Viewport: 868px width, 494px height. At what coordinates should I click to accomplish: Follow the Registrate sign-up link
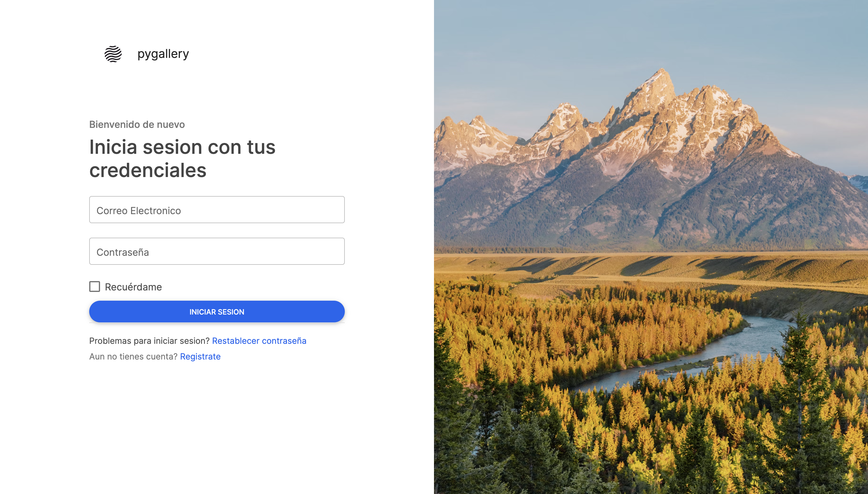pos(200,356)
